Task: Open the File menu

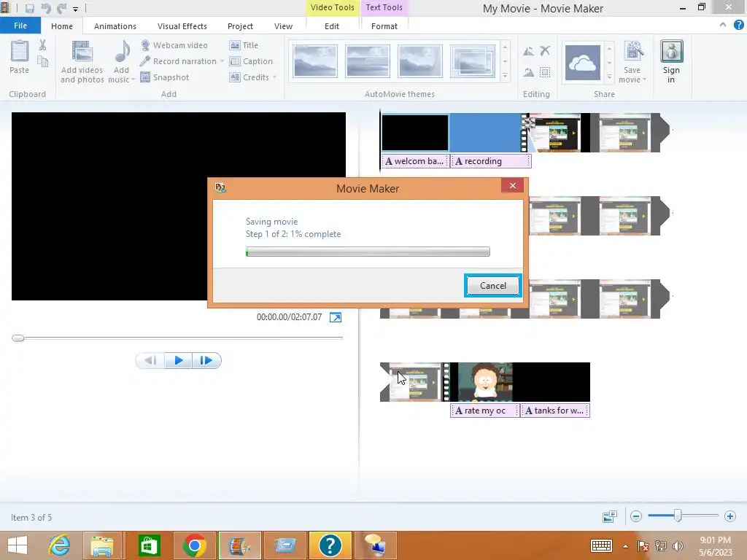Action: tap(20, 26)
